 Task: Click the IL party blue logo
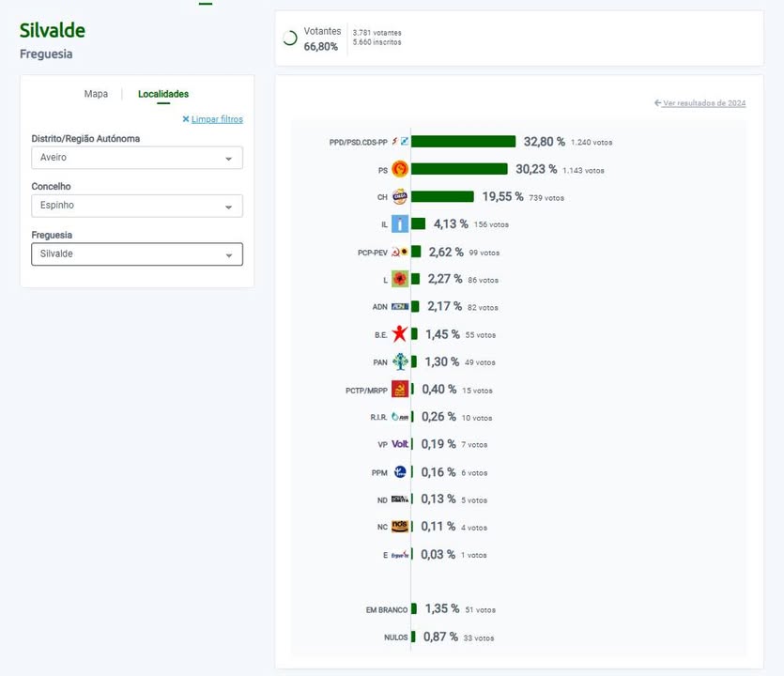399,224
